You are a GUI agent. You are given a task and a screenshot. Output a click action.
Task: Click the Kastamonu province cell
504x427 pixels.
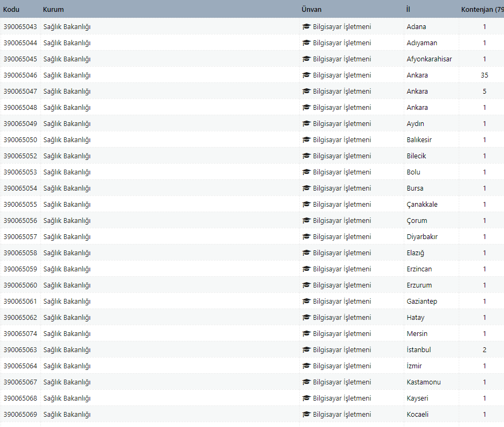424,382
